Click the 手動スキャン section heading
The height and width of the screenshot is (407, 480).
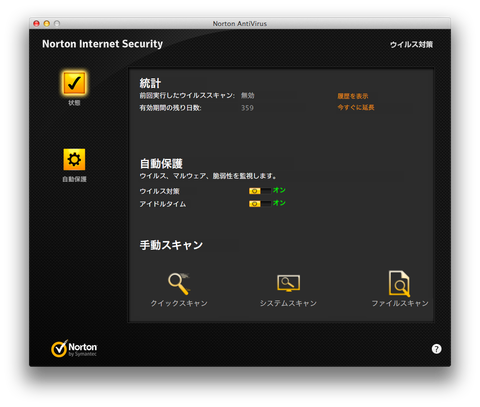pos(171,245)
